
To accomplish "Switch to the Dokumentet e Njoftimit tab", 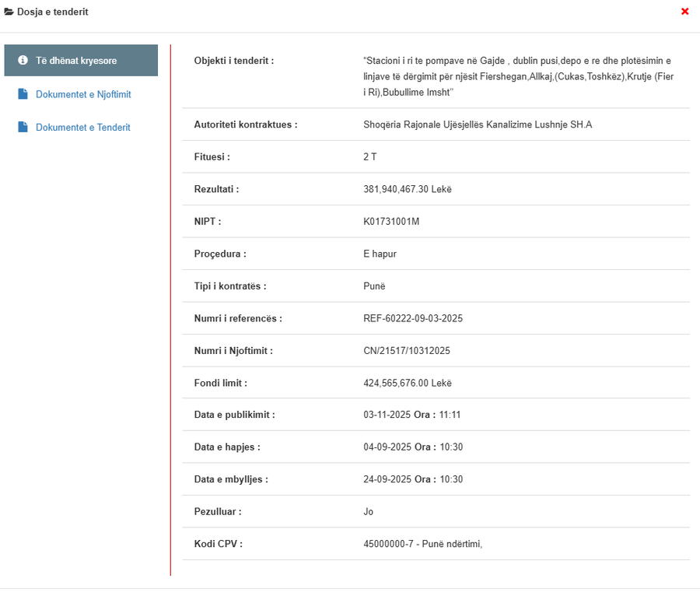I will click(x=83, y=95).
